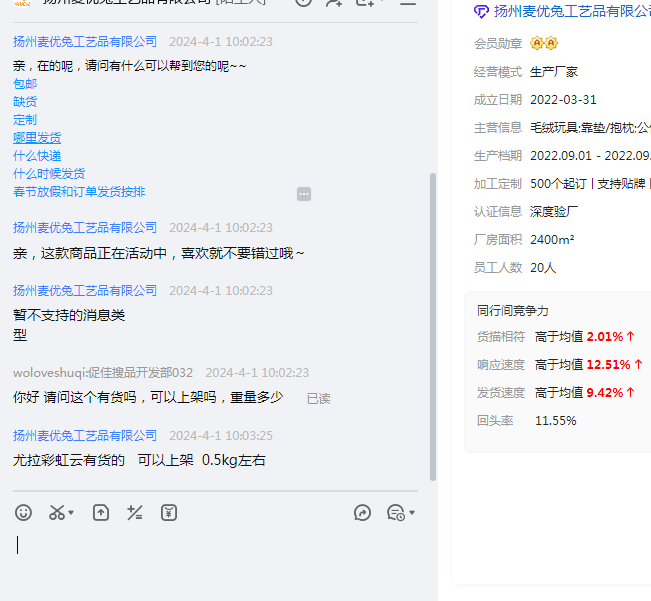Click the '包邮' quick reply link
Image resolution: width=651 pixels, height=601 pixels.
coord(25,84)
